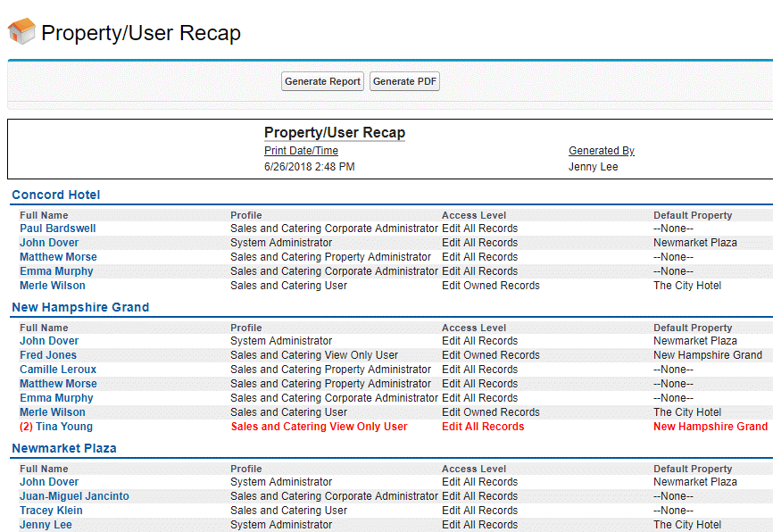Screen dimensions: 773x532
Task: Open the New Hampshire Grand property link
Action: (x=80, y=307)
